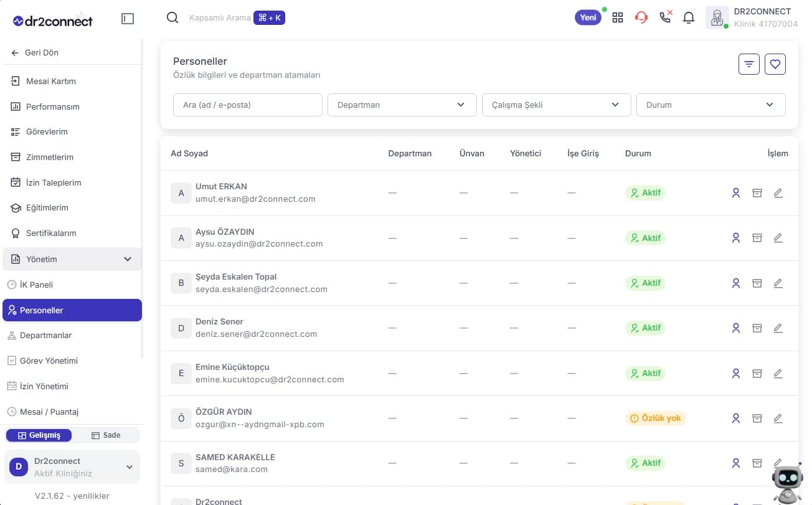Collapse the Yönetim menu section
The image size is (812, 505).
[72, 259]
